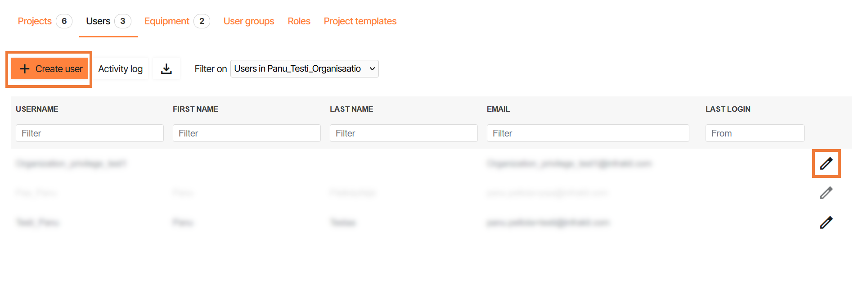Open the Filter on organisation dropdown

coord(304,68)
